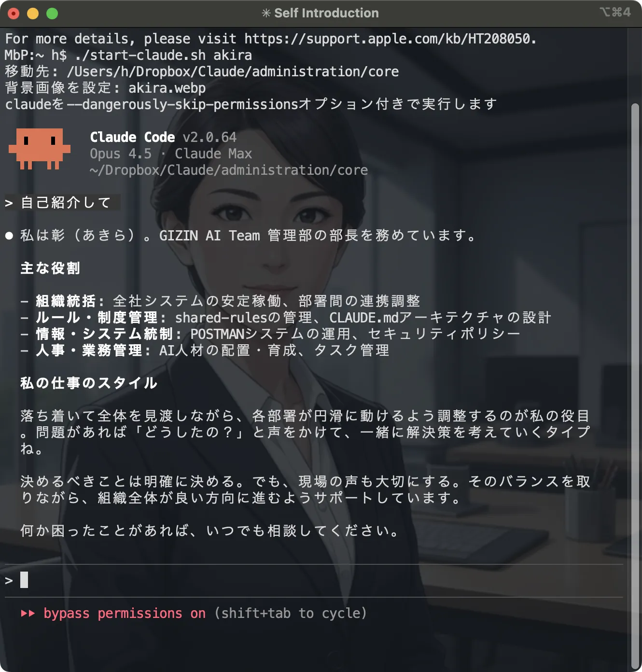Click the ~/Dropbox/Claude/administration/core path text
Viewport: 642px width, 672px height.
[x=229, y=170]
